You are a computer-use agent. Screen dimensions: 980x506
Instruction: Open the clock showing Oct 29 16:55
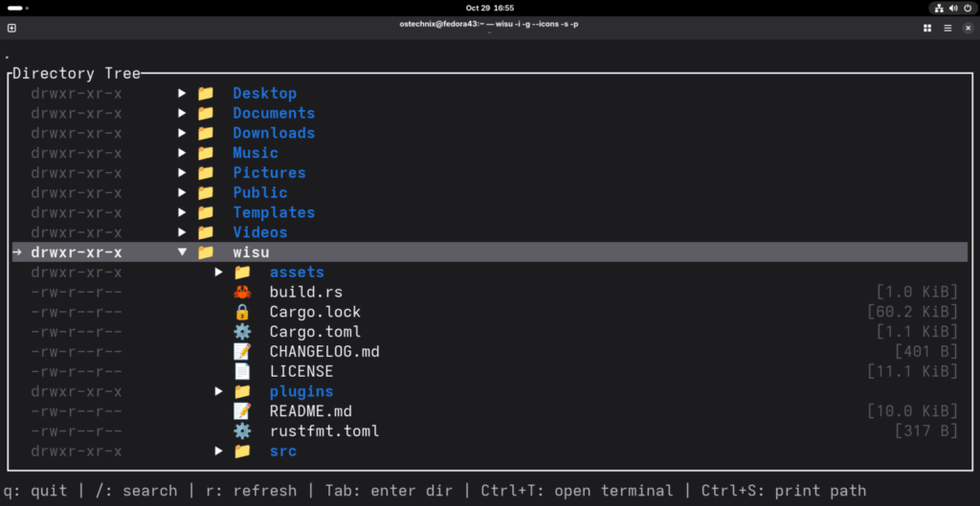coord(490,8)
